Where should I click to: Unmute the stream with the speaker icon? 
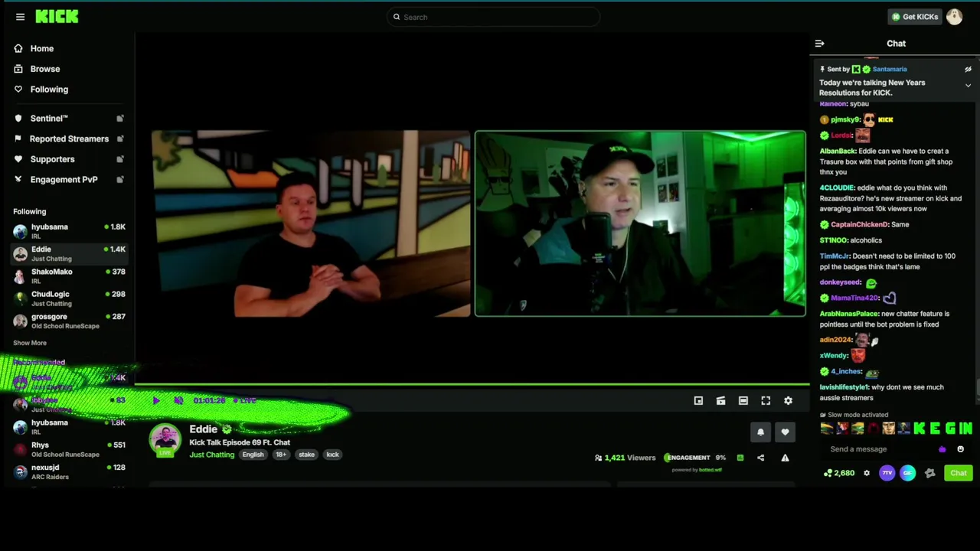[x=178, y=400]
